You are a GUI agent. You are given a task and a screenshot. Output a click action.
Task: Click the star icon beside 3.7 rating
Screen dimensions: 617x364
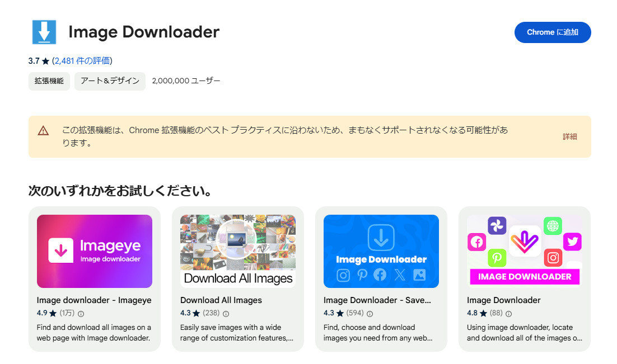click(x=46, y=61)
